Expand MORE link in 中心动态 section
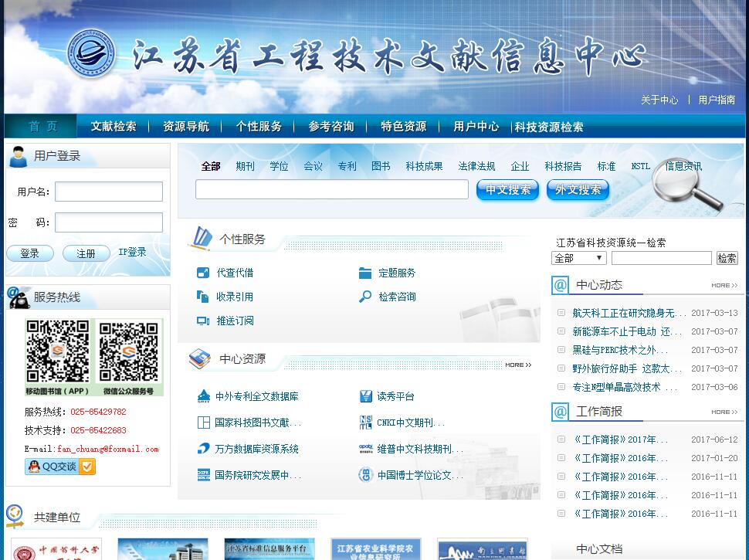This screenshot has width=749, height=560. (x=724, y=286)
